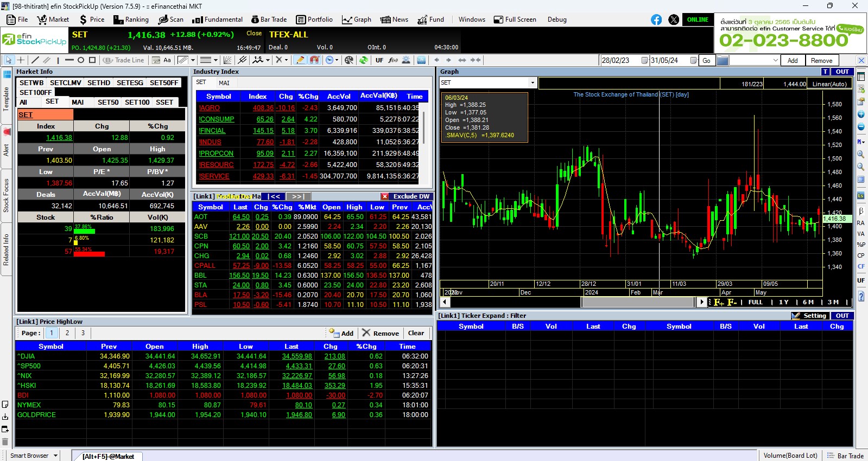Click the Aa text annotation tool

pos(167,60)
